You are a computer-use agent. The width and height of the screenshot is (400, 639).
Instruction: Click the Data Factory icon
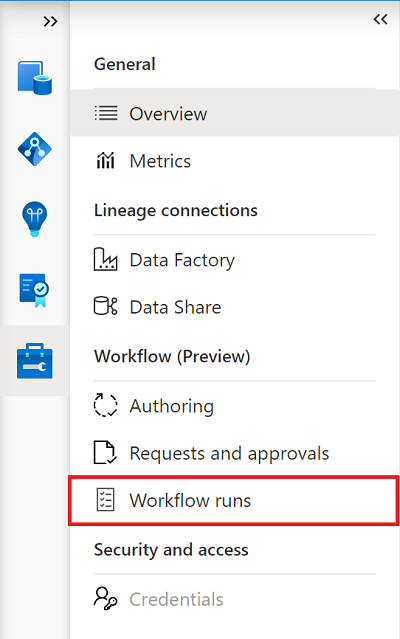coord(105,259)
